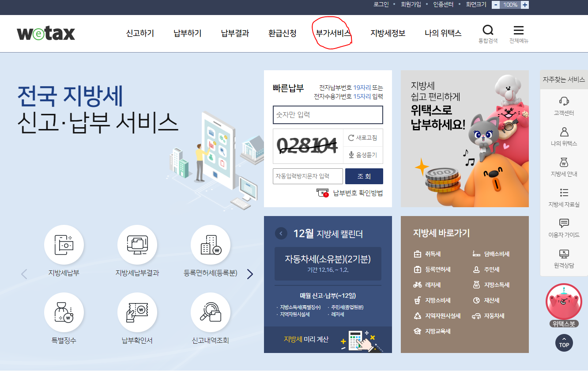Open the circled 부가서비스 menu

(332, 33)
